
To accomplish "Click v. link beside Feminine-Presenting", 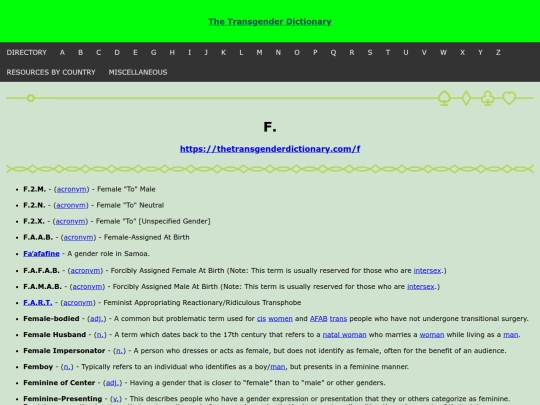I will point(115,398).
